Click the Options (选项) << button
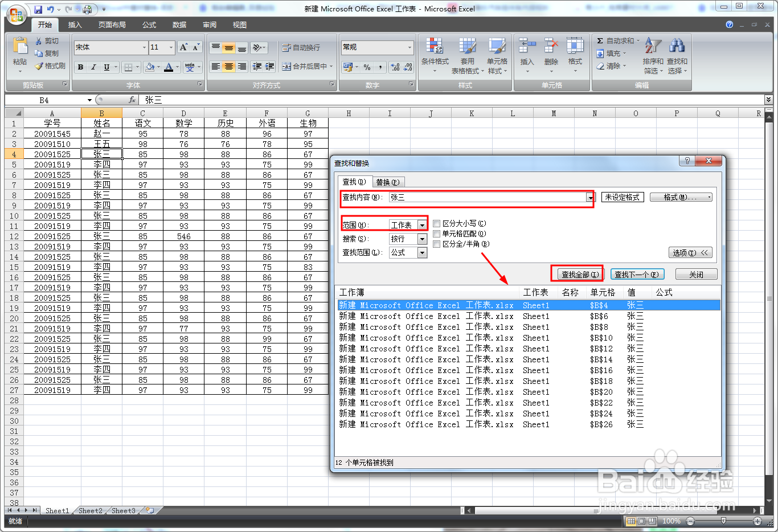The height and width of the screenshot is (532, 778). pos(690,253)
